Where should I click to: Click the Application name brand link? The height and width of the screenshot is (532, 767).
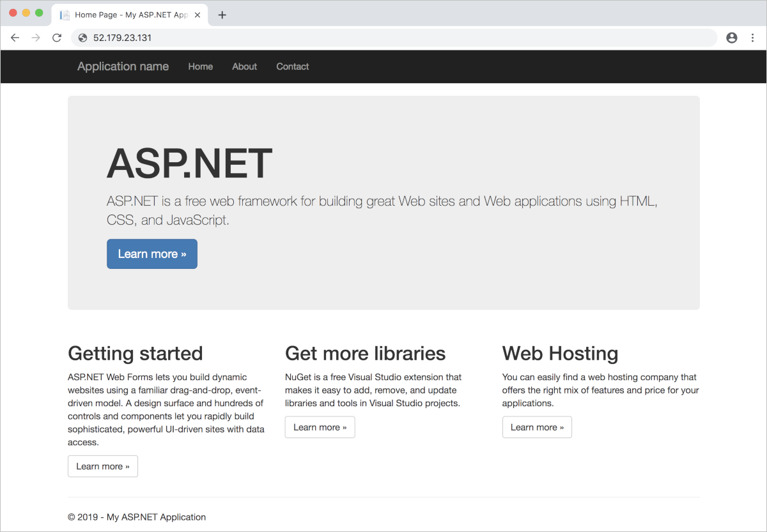pos(123,66)
